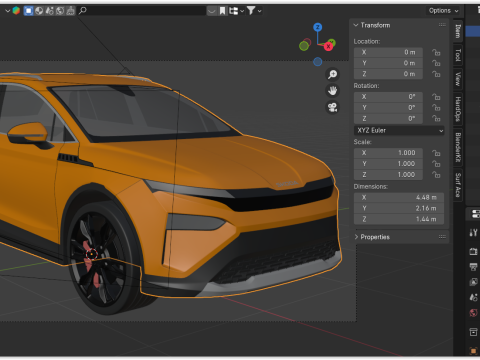480x360 pixels.
Task: Click the bookmark icon in header
Action: tap(222, 11)
